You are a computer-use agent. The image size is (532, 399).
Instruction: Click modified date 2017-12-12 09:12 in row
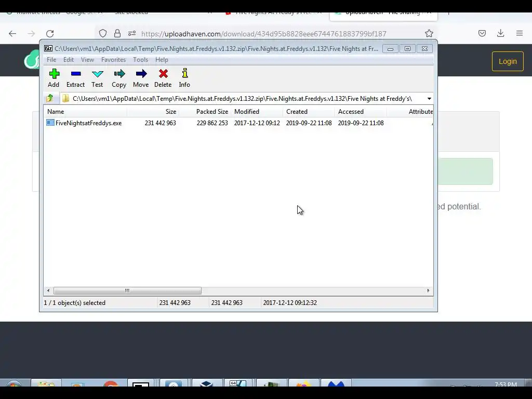[257, 123]
